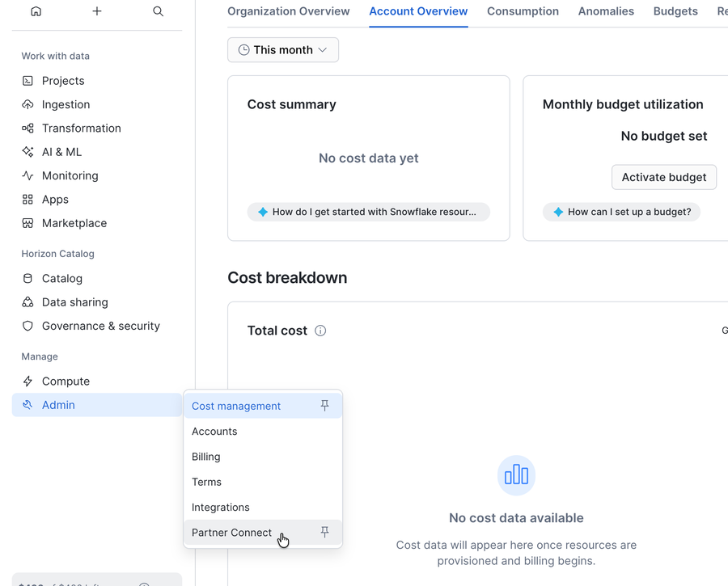Click the plus create icon

click(96, 11)
